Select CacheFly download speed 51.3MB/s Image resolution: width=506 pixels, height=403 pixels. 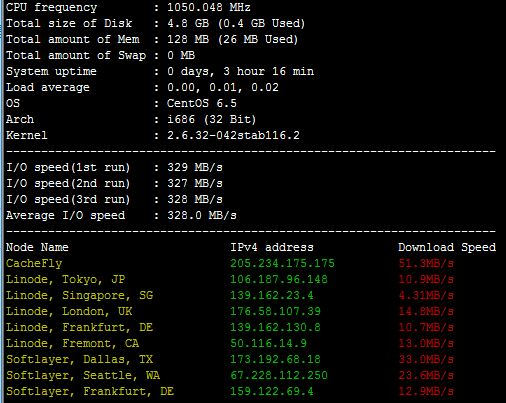pos(426,263)
